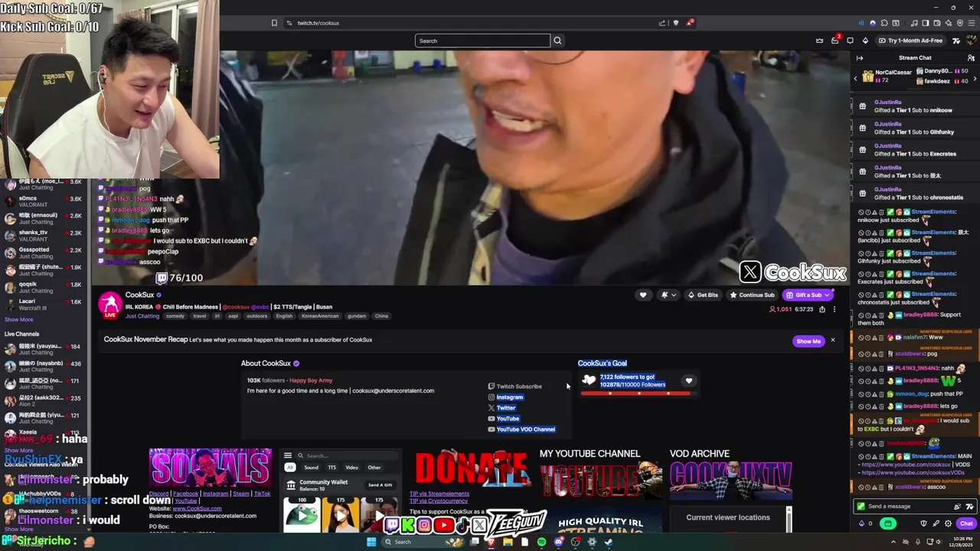The image size is (980, 551).
Task: Click the follow heart button under the video
Action: 643,295
